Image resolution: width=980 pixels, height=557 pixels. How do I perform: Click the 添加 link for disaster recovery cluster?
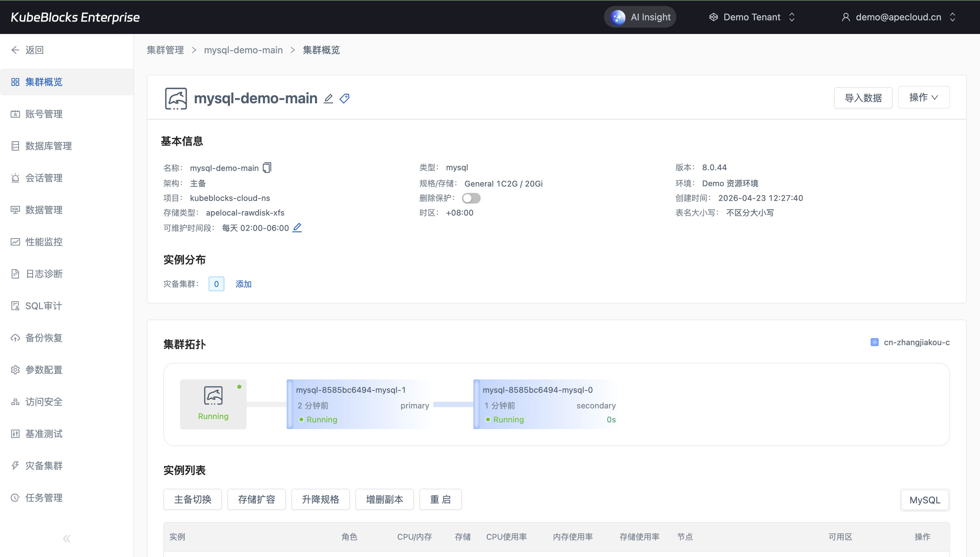point(243,284)
